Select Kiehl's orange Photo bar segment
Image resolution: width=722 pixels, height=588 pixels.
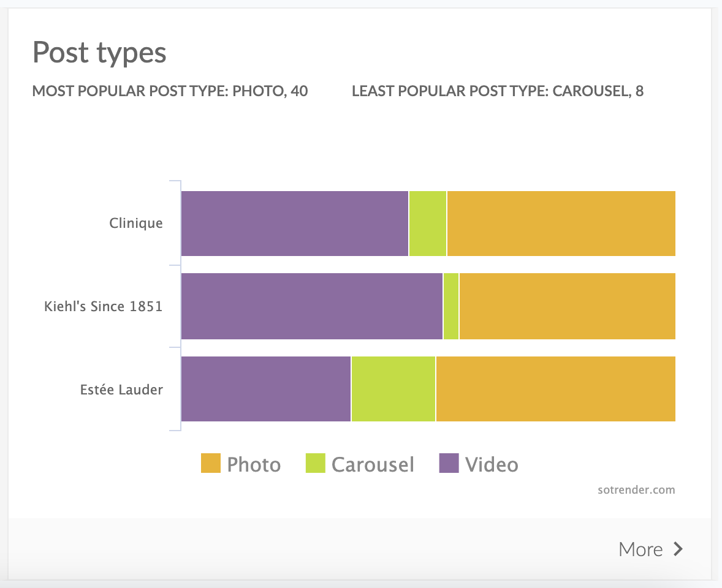567,306
